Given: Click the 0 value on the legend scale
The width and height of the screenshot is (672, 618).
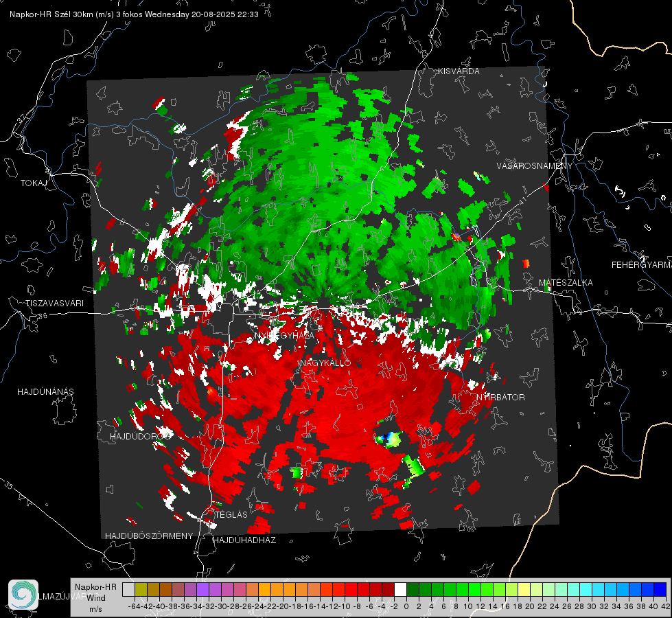Looking at the screenshot, I should 406,606.
